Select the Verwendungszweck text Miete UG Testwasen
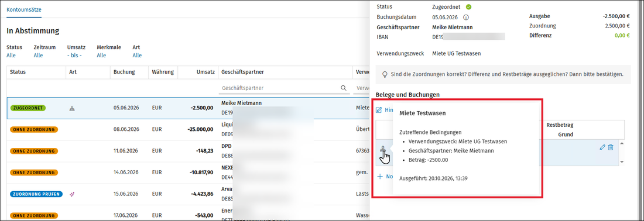Image resolution: width=644 pixels, height=221 pixels. [456, 53]
